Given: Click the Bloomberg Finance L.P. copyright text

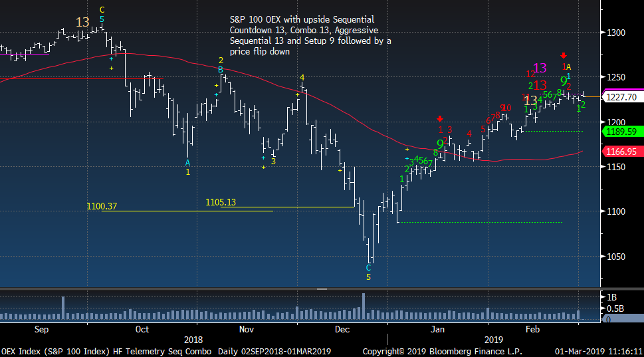Looking at the screenshot, I should click(x=443, y=352).
